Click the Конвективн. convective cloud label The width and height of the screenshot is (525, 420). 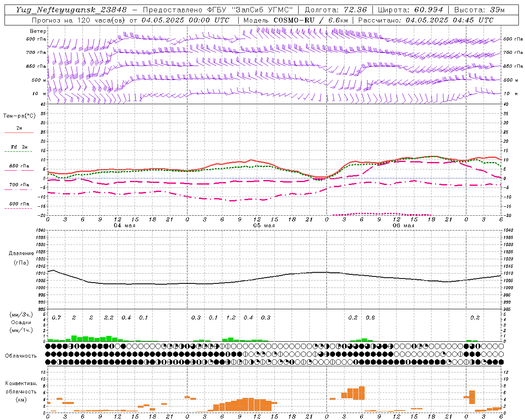21,383
